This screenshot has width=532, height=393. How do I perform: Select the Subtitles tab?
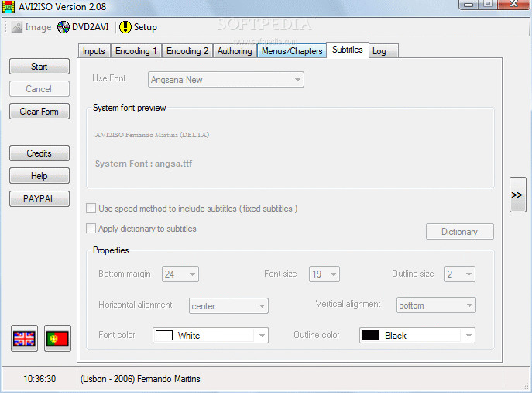(x=348, y=50)
